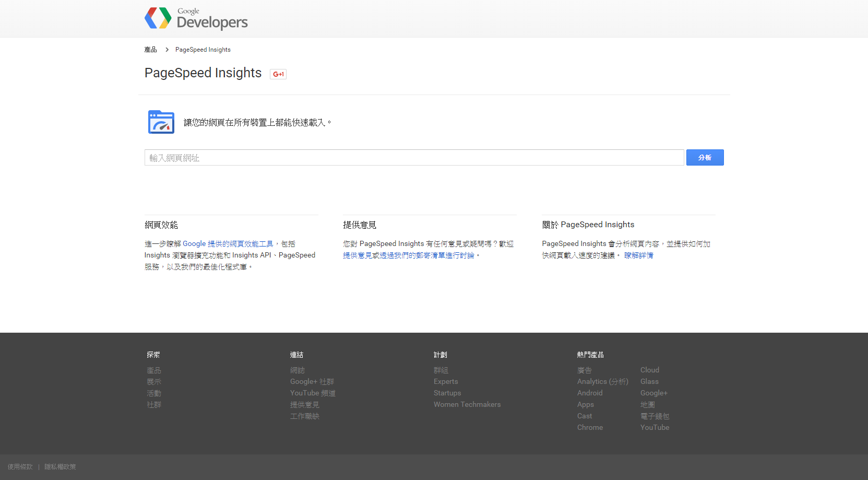
Task: Open the 隱私權政策 privacy policy link
Action: click(60, 467)
